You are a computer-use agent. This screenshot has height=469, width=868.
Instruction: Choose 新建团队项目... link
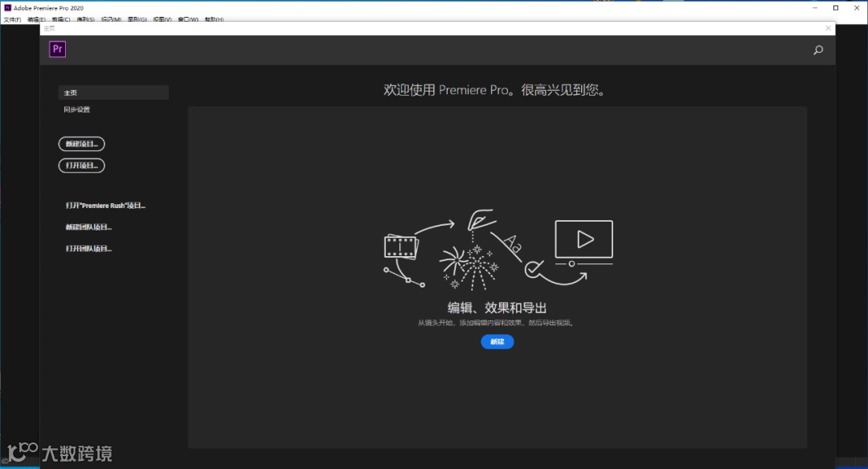88,226
